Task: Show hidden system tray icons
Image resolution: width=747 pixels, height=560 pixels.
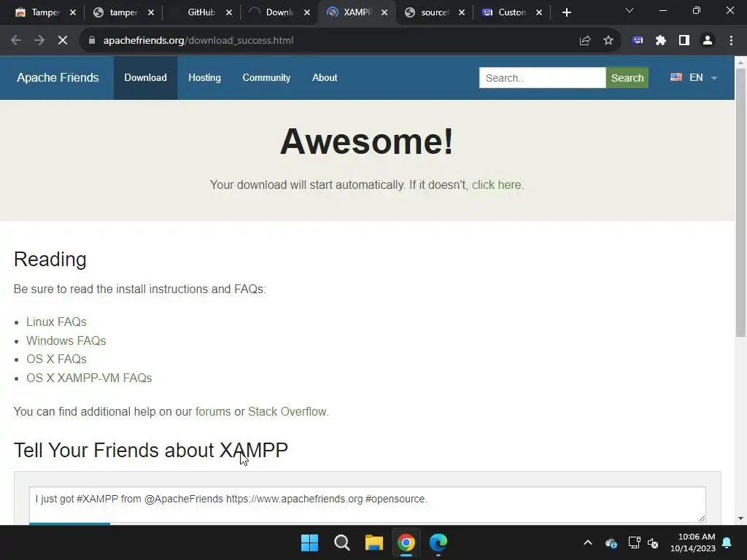Action: 588,542
